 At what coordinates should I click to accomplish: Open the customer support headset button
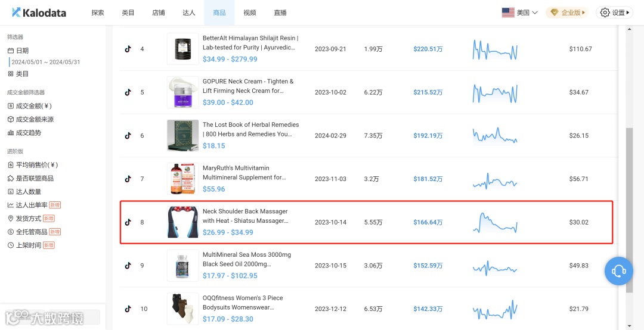tap(618, 271)
